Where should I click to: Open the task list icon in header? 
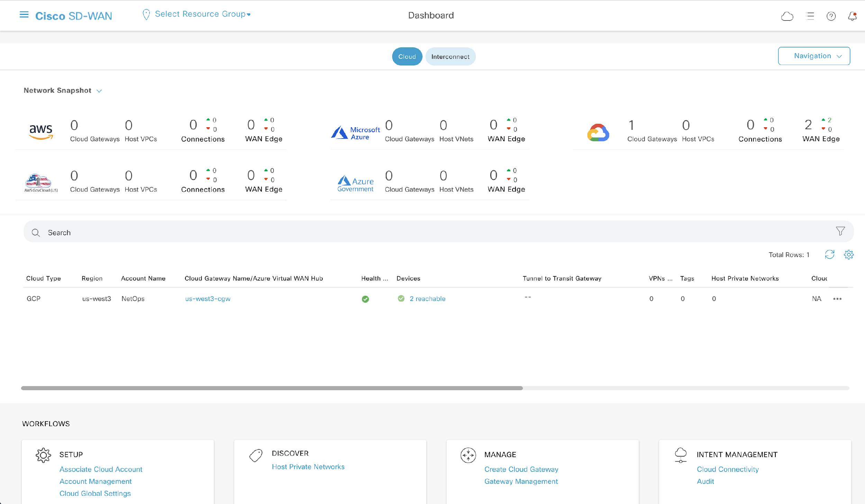pos(810,16)
